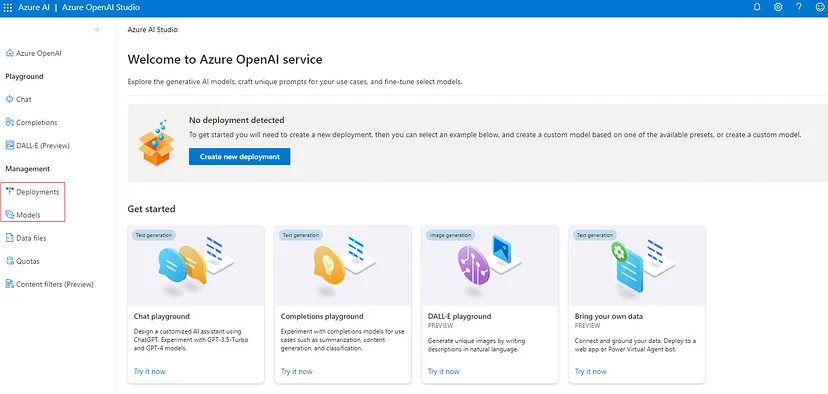
Task: Click Welcome to Azure OpenAI service heading
Action: tap(225, 60)
